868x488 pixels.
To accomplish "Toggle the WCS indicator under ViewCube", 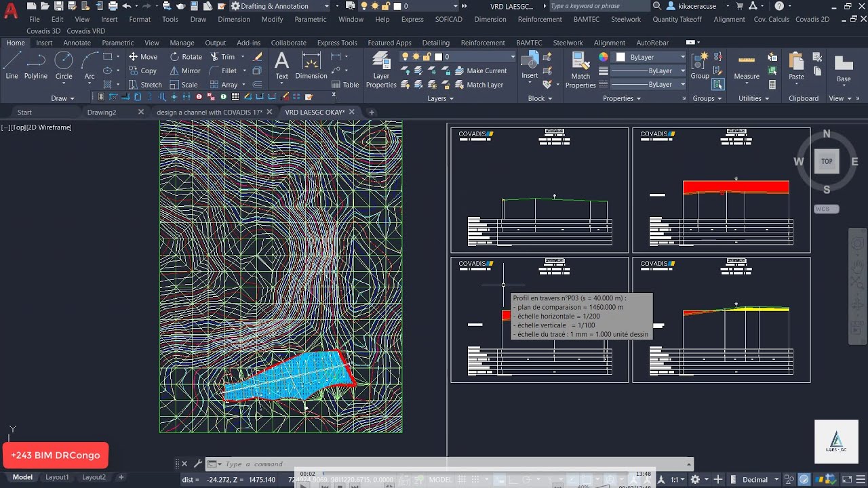I will click(826, 209).
